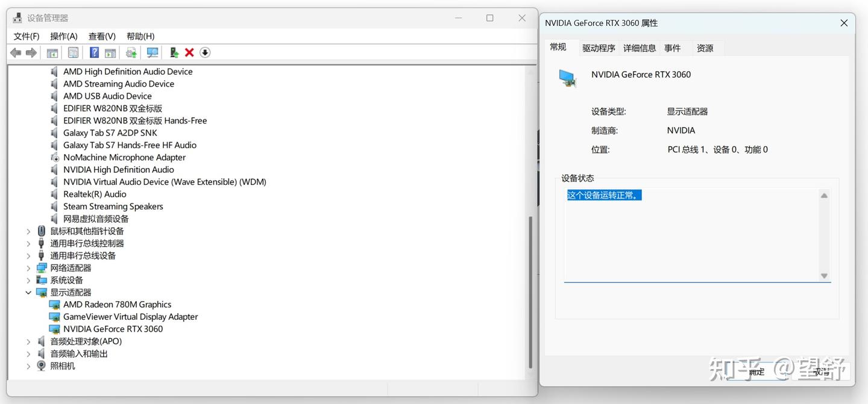The height and width of the screenshot is (404, 868).
Task: Select GameViewer Virtual Display Adapter
Action: click(131, 317)
